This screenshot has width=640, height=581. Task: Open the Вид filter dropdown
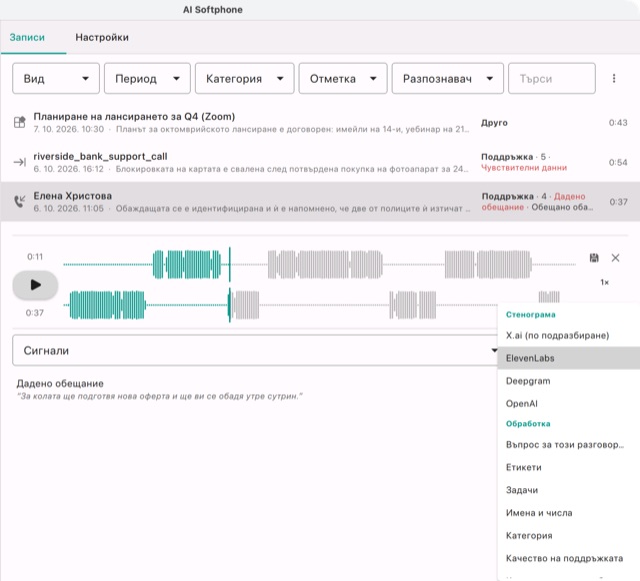point(56,78)
